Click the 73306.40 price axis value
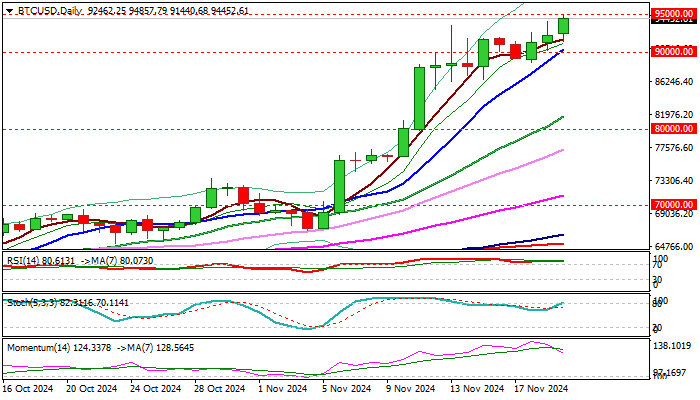The image size is (700, 400). (x=674, y=181)
